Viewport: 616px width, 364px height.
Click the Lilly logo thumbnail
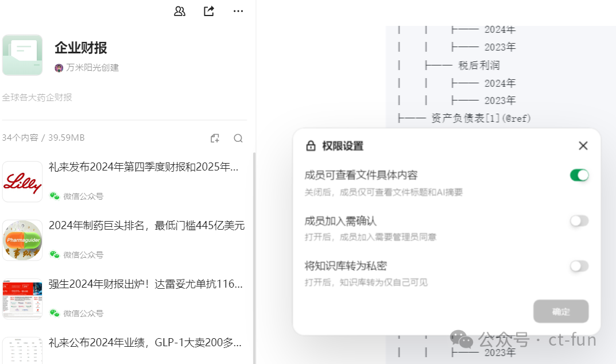22,181
